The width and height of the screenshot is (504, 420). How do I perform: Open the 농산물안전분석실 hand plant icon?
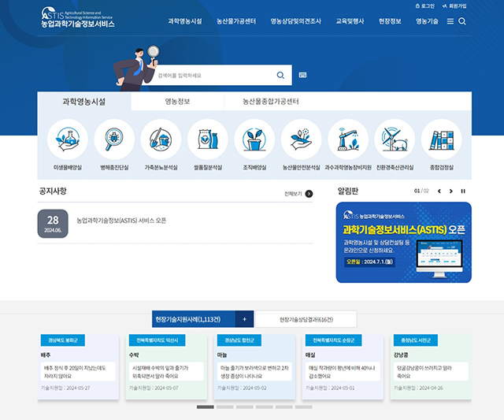pyautogui.click(x=301, y=139)
